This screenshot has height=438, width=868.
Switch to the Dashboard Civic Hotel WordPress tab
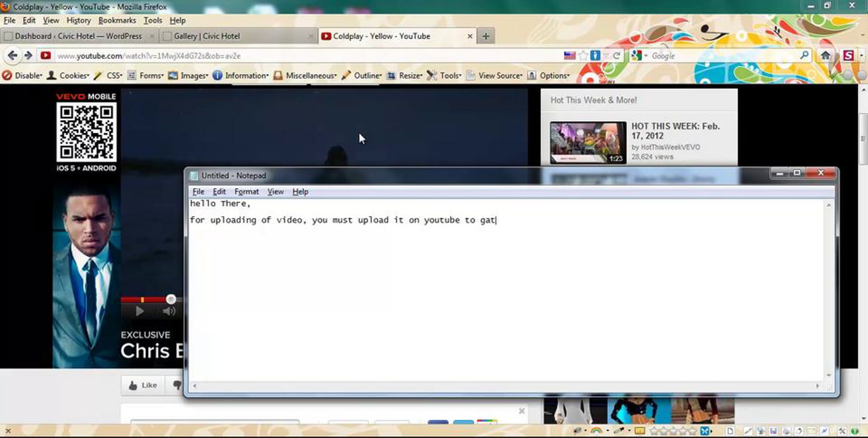(x=79, y=36)
